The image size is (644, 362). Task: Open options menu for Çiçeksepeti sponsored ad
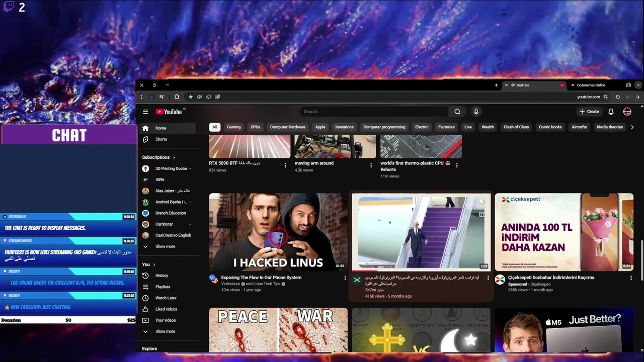click(x=631, y=278)
